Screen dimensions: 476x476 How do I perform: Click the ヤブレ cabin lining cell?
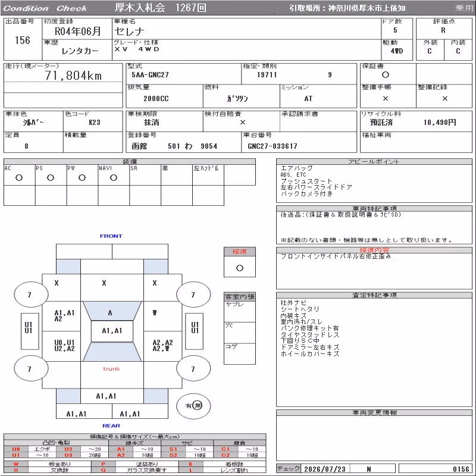click(240, 311)
